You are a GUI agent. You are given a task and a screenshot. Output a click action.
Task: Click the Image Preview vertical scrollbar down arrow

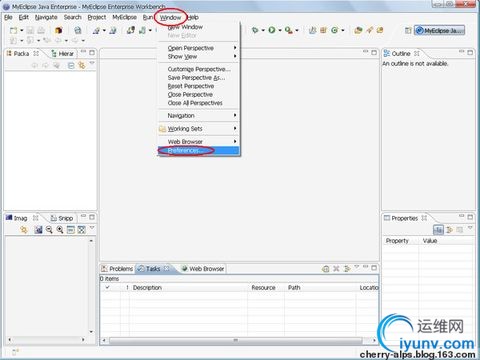pyautogui.click(x=91, y=332)
